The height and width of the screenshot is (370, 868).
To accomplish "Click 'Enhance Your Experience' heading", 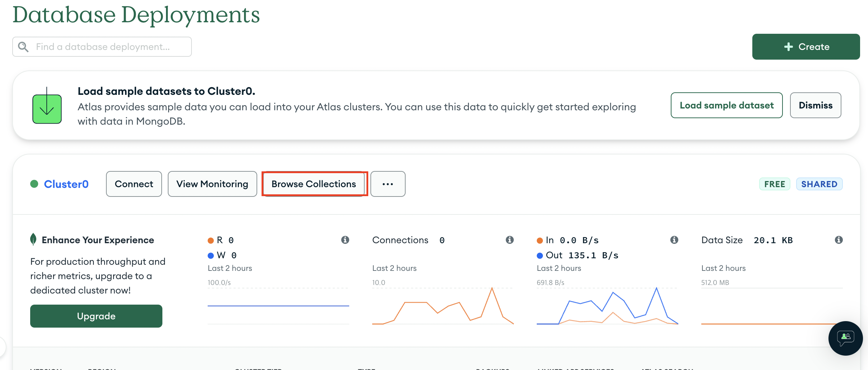I will tap(98, 240).
